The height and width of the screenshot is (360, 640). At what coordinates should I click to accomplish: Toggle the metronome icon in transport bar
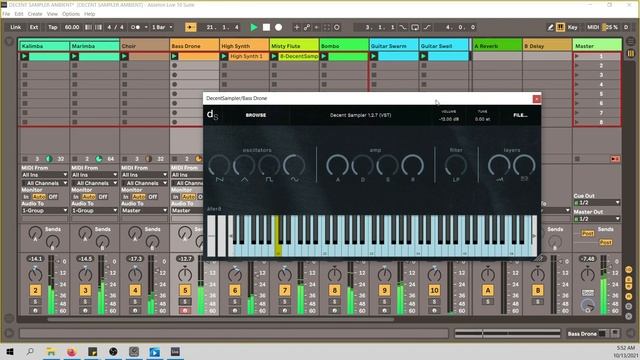coord(136,27)
